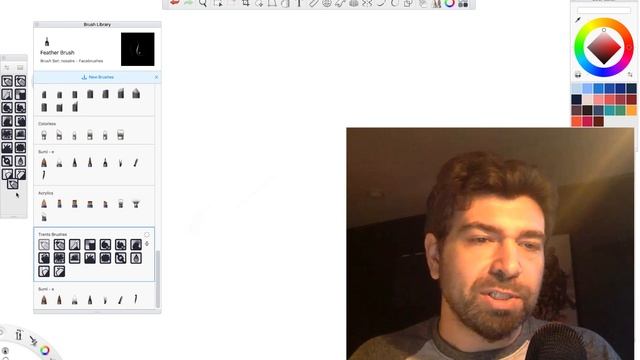The width and height of the screenshot is (640, 360).
Task: Dismiss the New Brushes banner
Action: click(x=156, y=77)
